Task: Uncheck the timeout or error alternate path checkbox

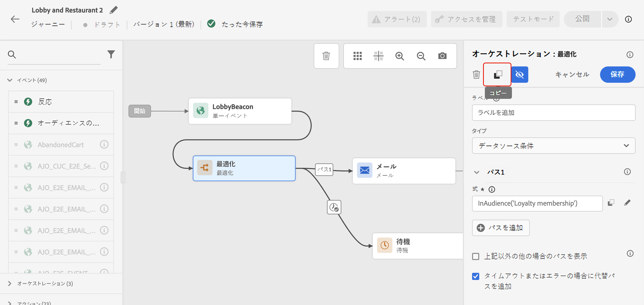Action: (476, 276)
